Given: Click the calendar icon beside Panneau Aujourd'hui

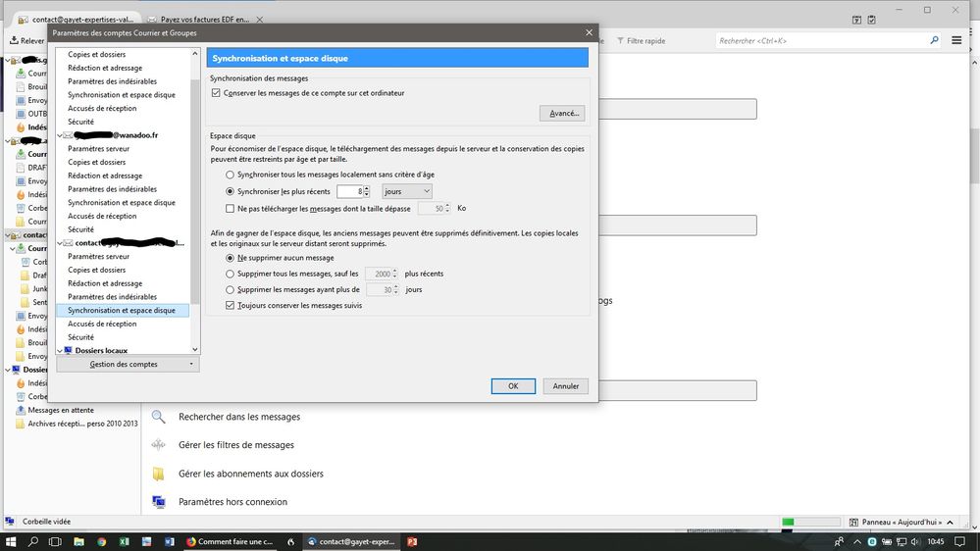Looking at the screenshot, I should tap(853, 522).
